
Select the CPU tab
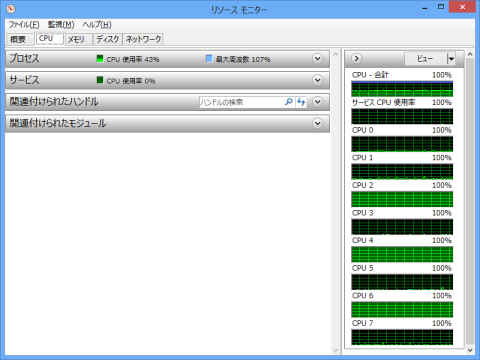click(49, 39)
